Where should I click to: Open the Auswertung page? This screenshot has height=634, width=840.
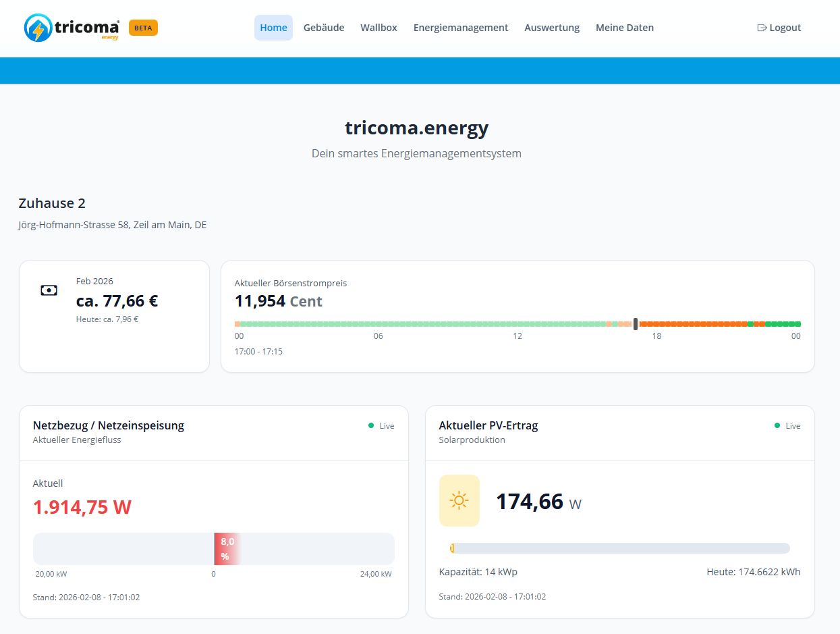(x=552, y=28)
